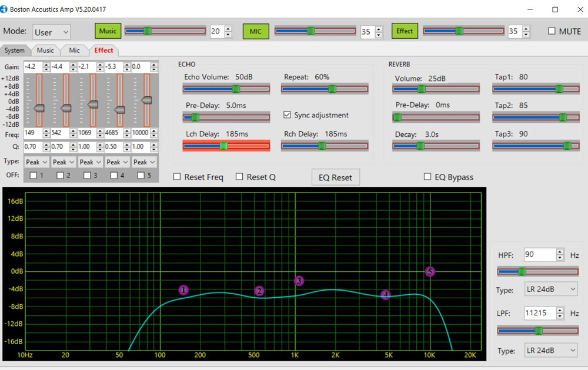
Task: Adjust the Reverb Volume slider
Action: 436,89
